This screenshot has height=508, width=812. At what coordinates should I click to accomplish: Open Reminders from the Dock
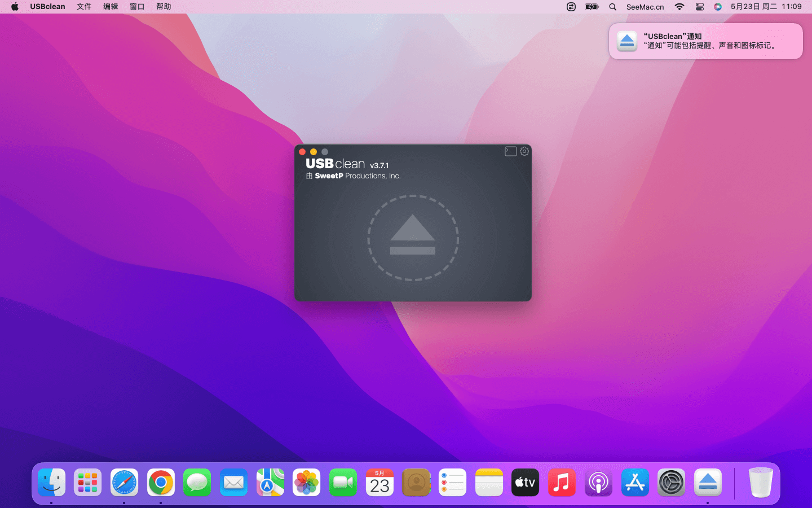[x=452, y=483]
